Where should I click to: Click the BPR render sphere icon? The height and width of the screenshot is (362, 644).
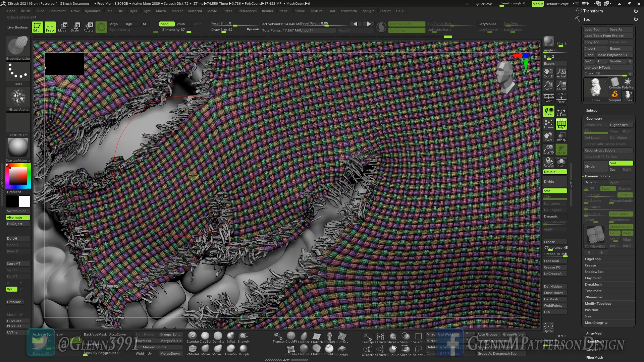[548, 41]
